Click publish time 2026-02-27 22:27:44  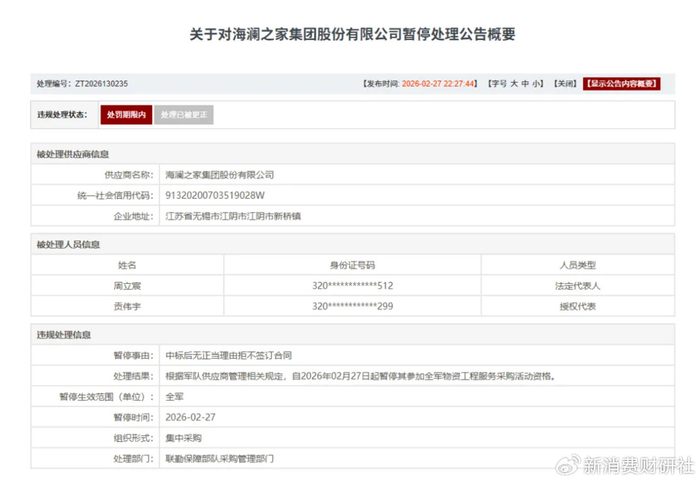tap(438, 84)
